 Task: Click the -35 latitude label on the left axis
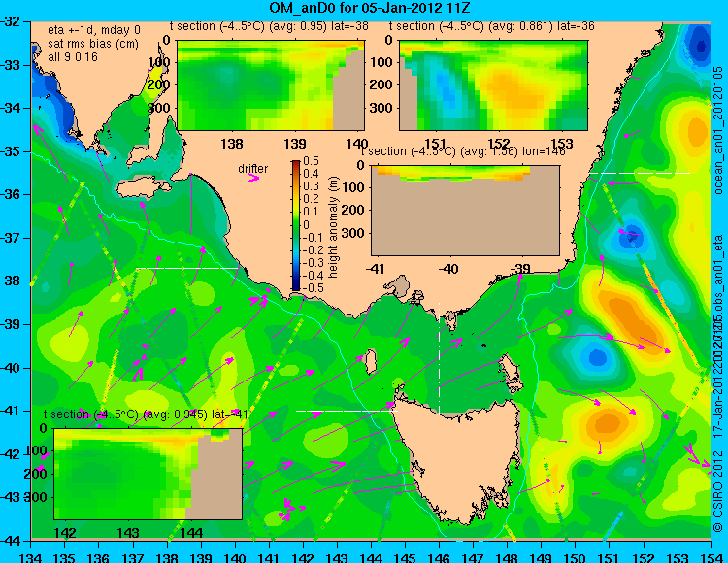pos(12,151)
